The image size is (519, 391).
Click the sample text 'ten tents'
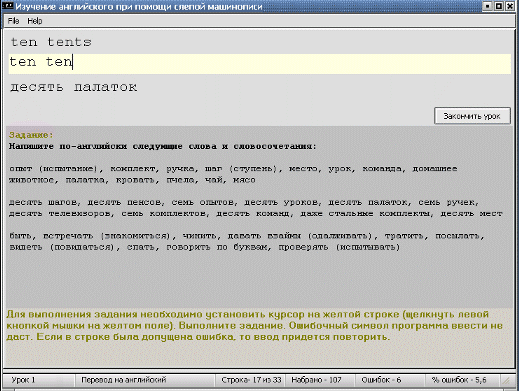(x=51, y=42)
